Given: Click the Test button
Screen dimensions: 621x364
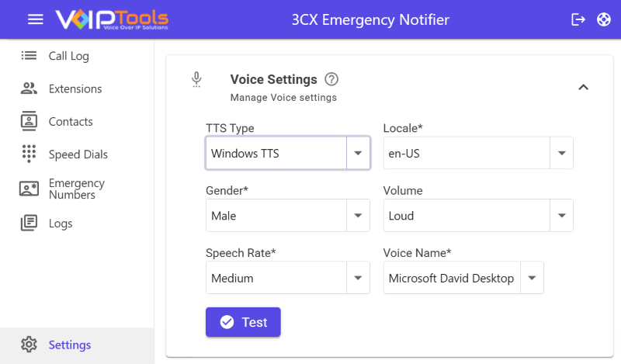Looking at the screenshot, I should click(243, 322).
